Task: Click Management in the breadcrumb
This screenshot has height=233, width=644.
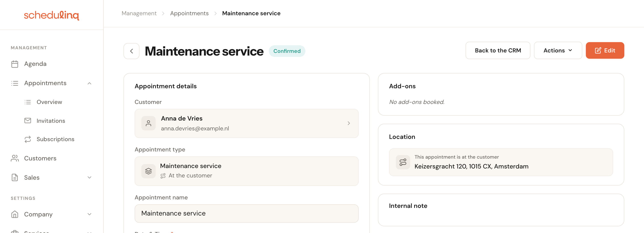Action: pos(139,13)
